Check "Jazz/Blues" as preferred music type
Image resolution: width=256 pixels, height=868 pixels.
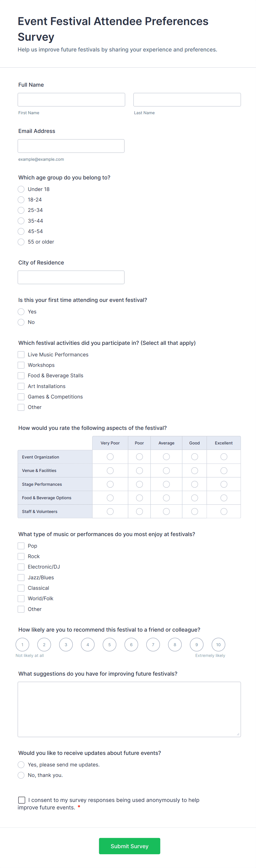pyautogui.click(x=21, y=577)
